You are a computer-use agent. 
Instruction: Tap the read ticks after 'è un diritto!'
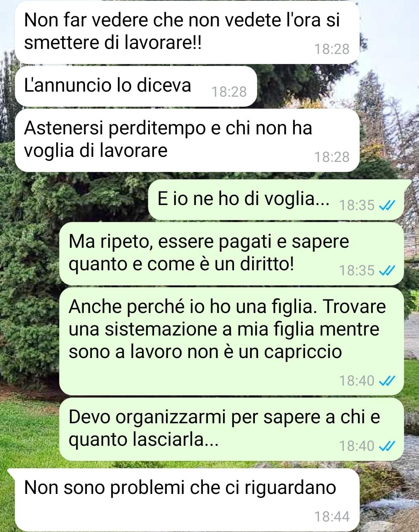tap(387, 270)
